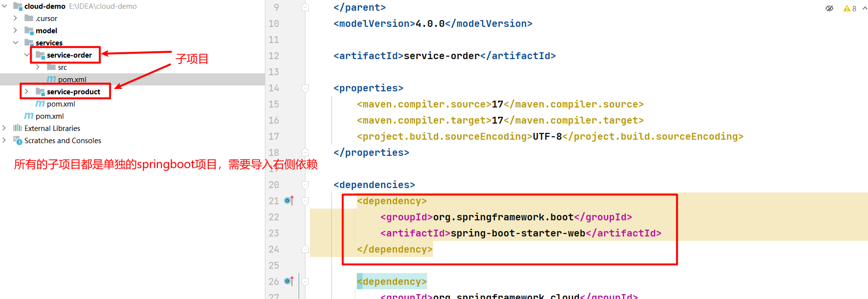This screenshot has height=299, width=868.
Task: Click the Scratches and Consoles icon
Action: point(18,140)
